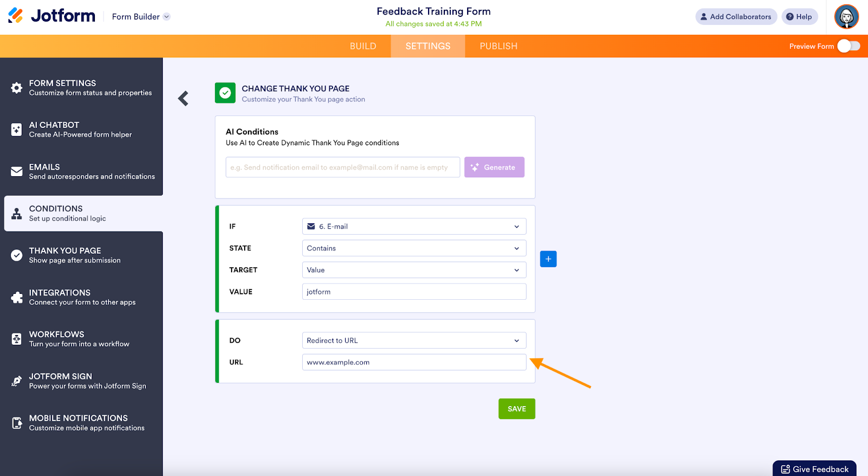Click the Emails envelope icon
The height and width of the screenshot is (476, 868).
coord(17,171)
